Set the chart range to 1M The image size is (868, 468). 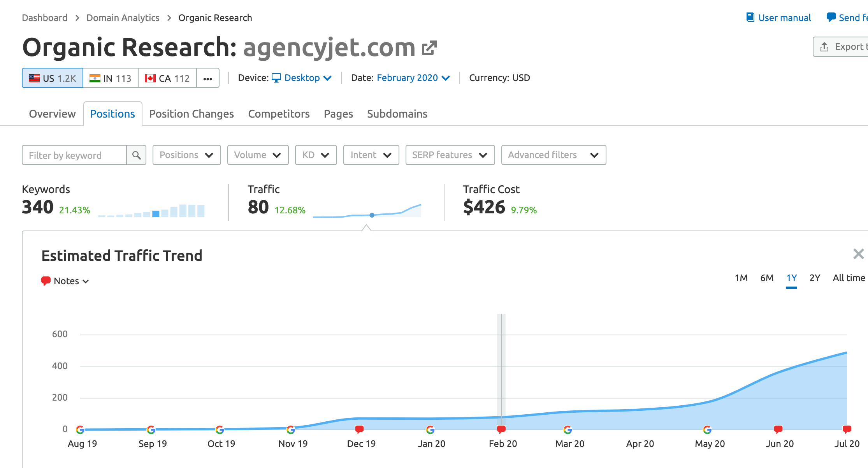click(741, 278)
